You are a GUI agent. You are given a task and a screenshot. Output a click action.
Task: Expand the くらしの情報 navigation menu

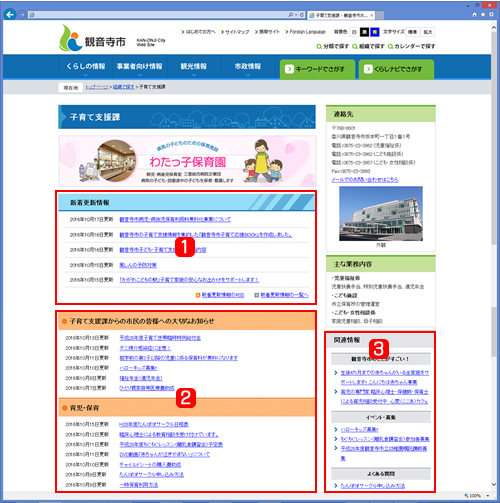86,67
